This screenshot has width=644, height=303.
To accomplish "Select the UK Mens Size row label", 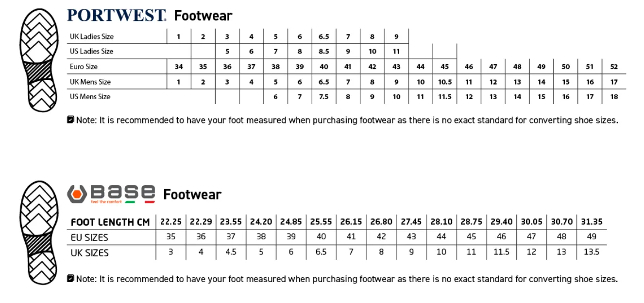I will [x=90, y=82].
